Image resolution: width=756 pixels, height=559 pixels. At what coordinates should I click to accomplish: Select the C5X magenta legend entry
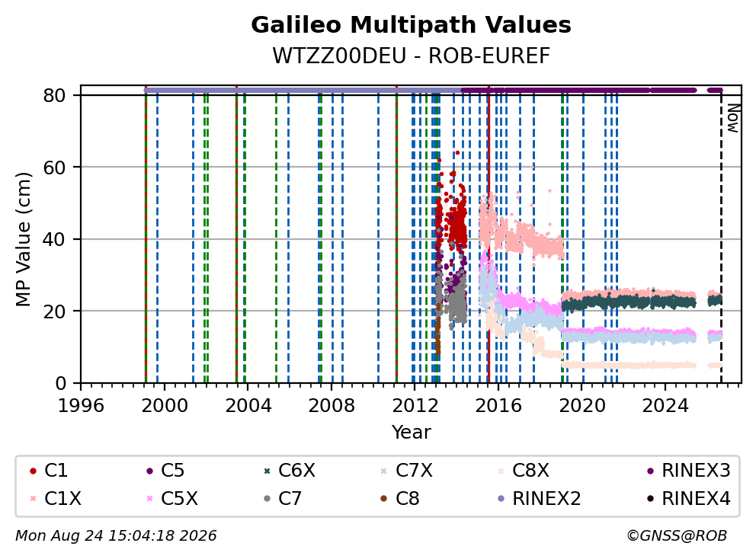click(171, 499)
